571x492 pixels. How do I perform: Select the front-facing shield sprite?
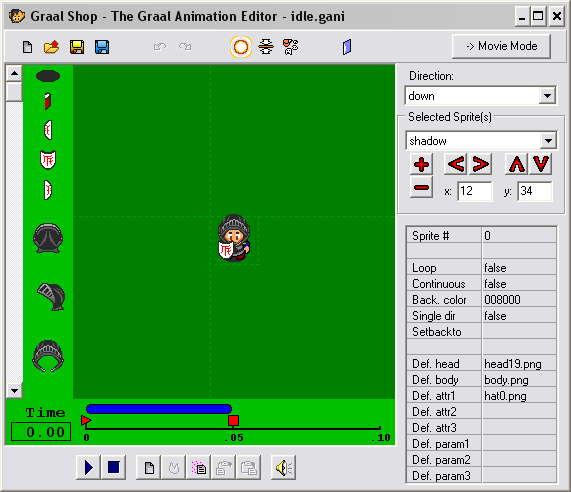(48, 160)
